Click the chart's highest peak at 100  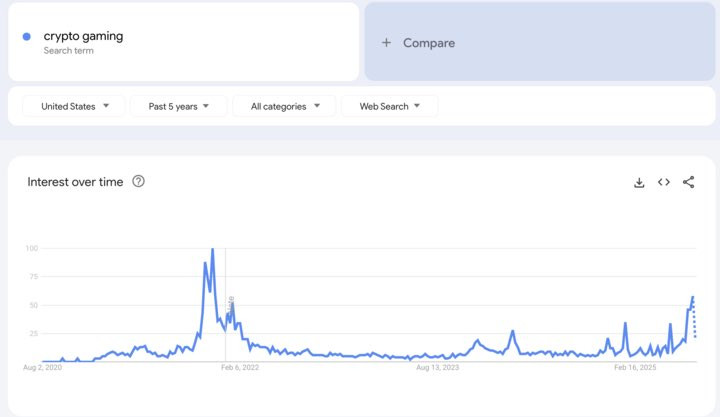[x=212, y=249]
